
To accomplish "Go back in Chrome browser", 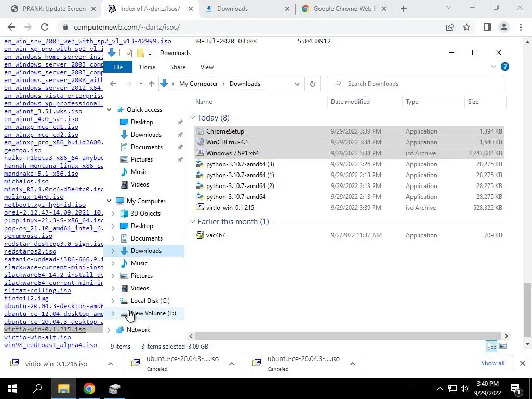I will 11,27.
